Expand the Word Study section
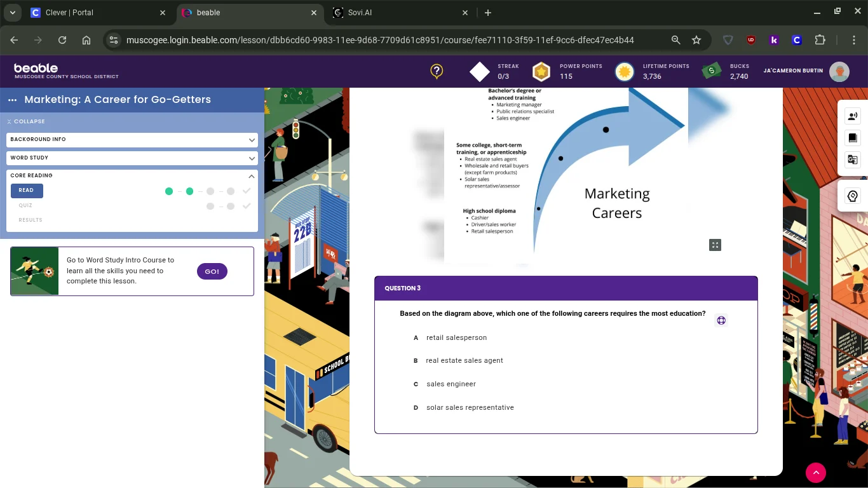 132,158
